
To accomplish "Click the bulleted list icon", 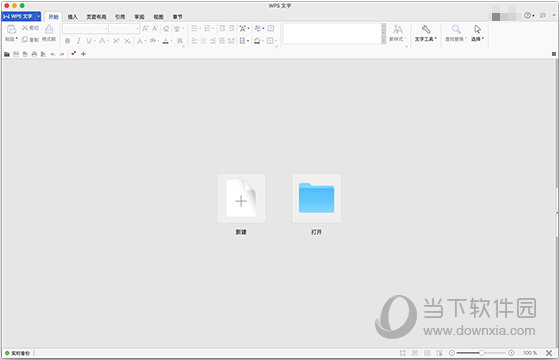I will (195, 28).
